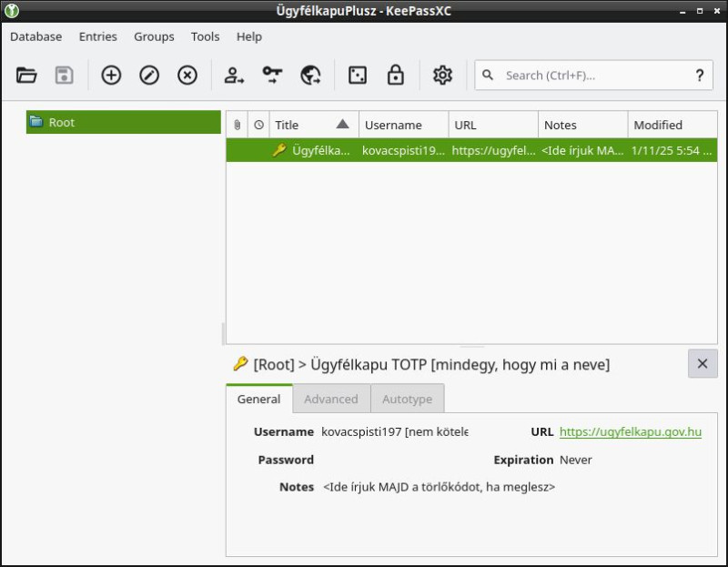Lock the database with padlock icon
Image resolution: width=728 pixels, height=567 pixels.
395,76
